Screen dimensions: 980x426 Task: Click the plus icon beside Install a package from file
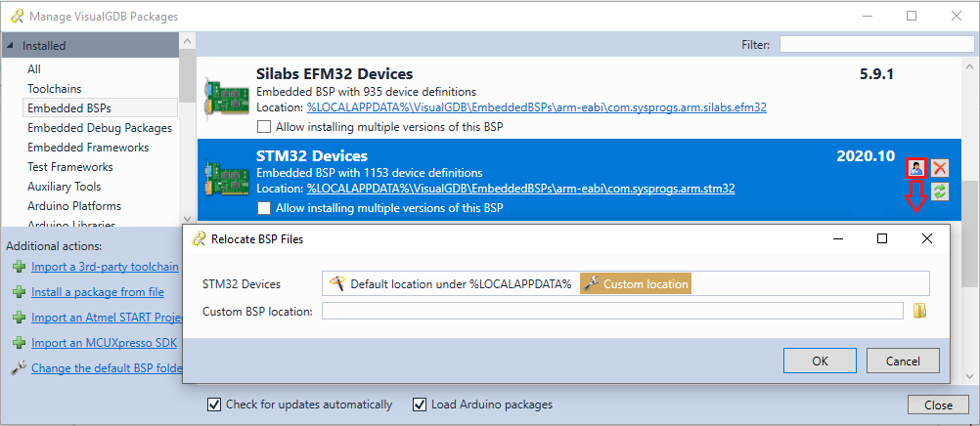click(20, 292)
